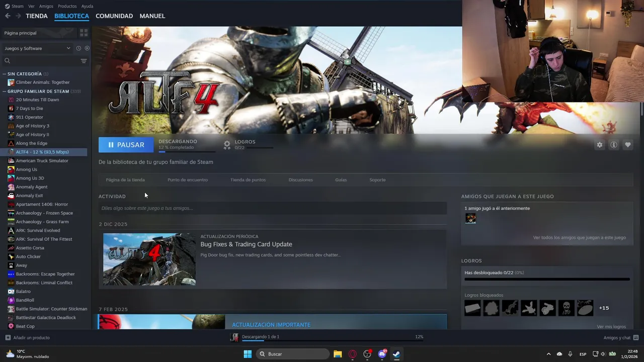
Task: Open Discord from taskbar
Action: click(382, 354)
